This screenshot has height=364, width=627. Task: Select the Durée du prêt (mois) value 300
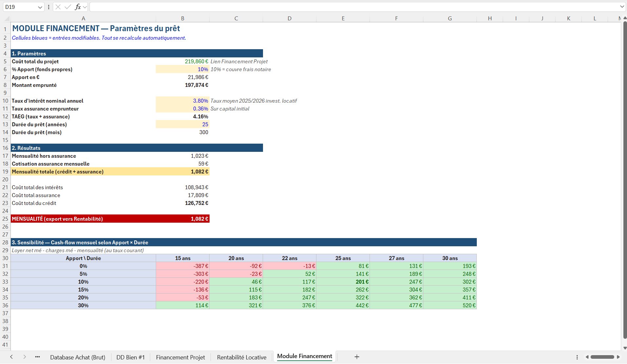[x=183, y=132]
